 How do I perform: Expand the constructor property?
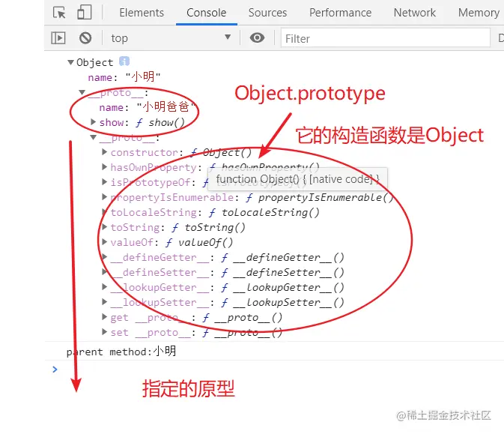(104, 152)
